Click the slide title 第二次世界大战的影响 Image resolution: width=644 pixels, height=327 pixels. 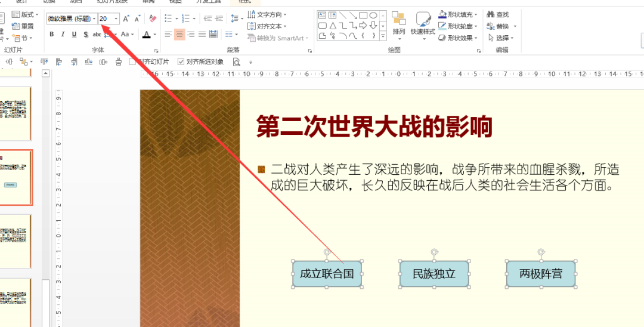click(374, 127)
